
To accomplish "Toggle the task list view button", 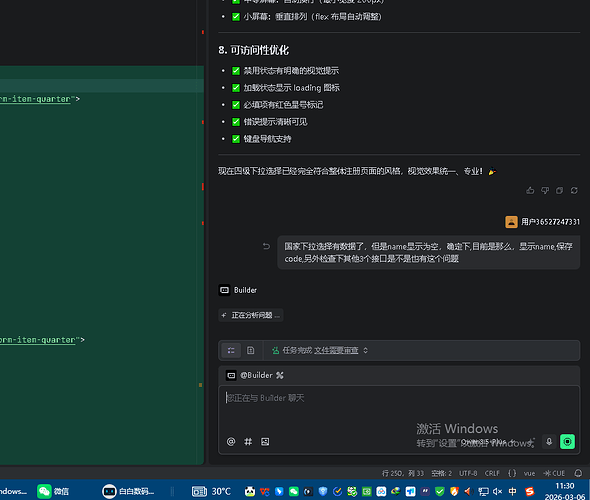I will click(231, 351).
